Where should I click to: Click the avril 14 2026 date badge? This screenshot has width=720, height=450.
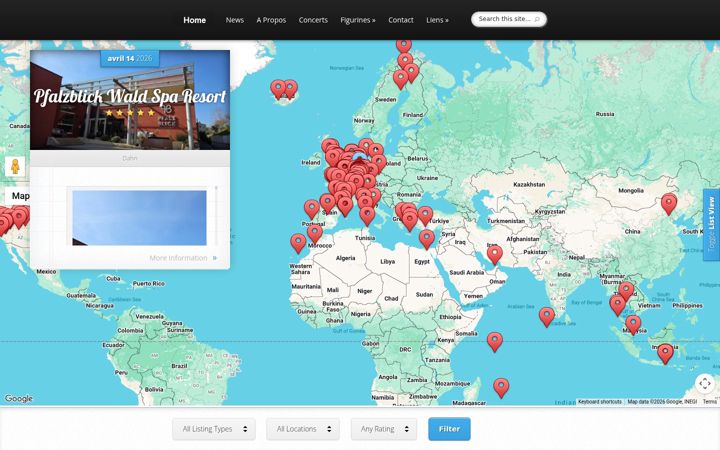(x=130, y=58)
